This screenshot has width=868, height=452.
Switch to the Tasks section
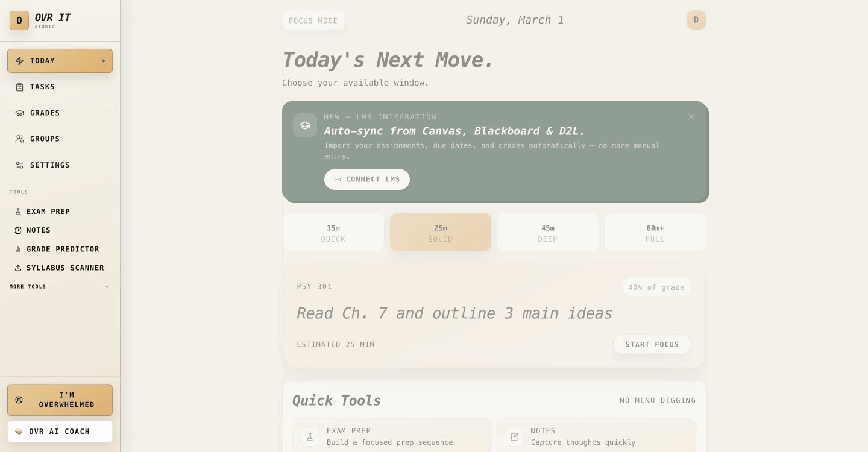42,87
